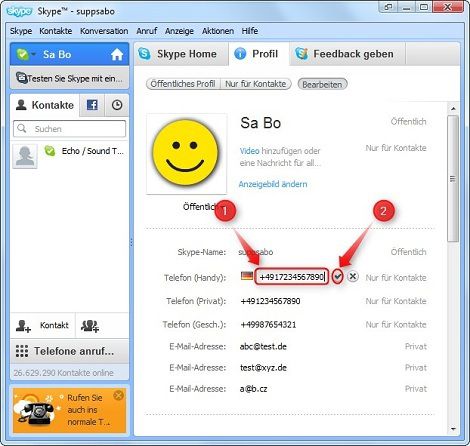The height and width of the screenshot is (446, 470).
Task: Click the create group icon
Action: click(x=90, y=326)
